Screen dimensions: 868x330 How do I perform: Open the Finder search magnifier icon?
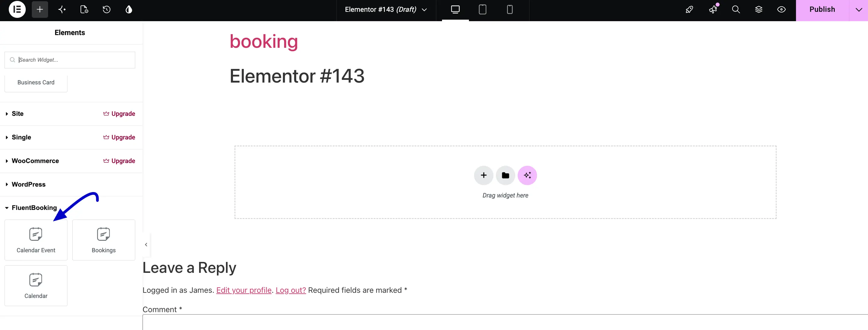coord(735,9)
